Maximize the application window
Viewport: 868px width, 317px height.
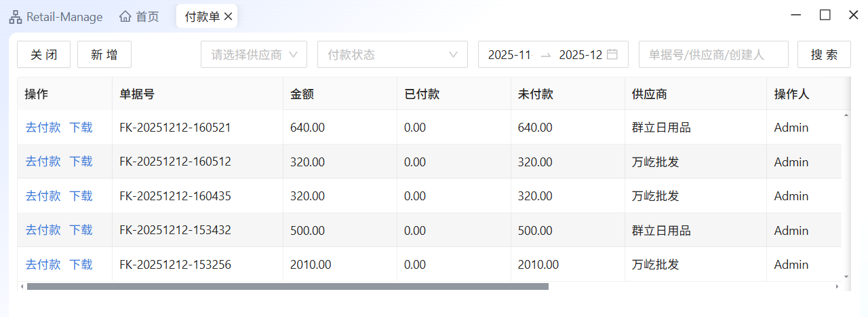(825, 15)
